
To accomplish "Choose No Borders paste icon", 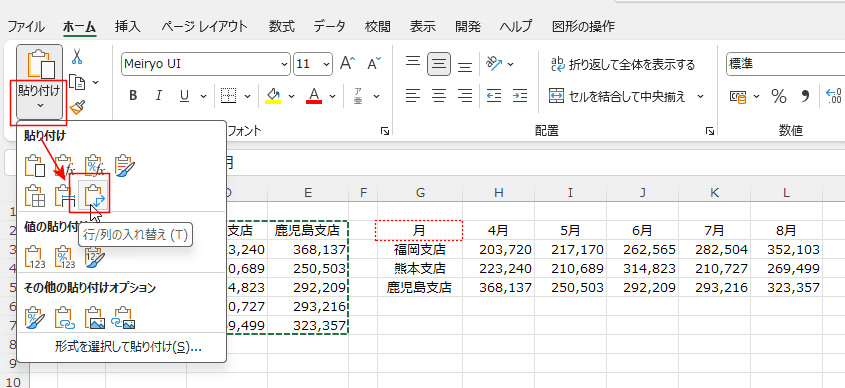I will (35, 195).
